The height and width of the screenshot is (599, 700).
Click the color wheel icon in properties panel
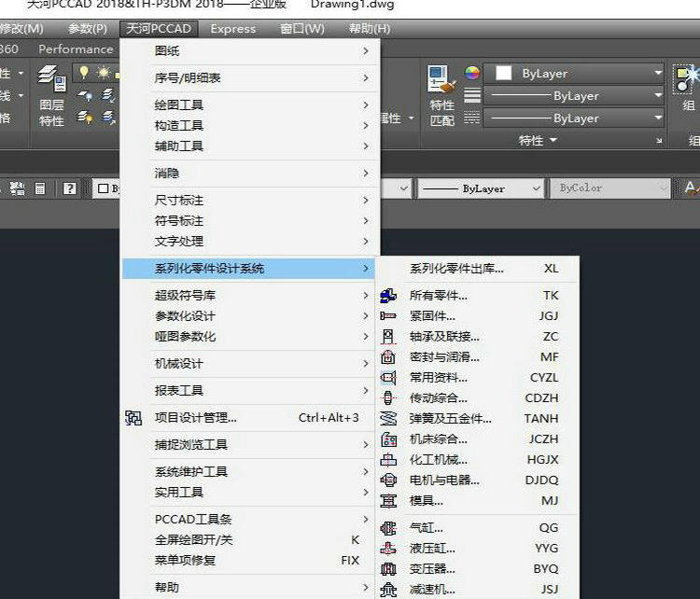point(472,73)
